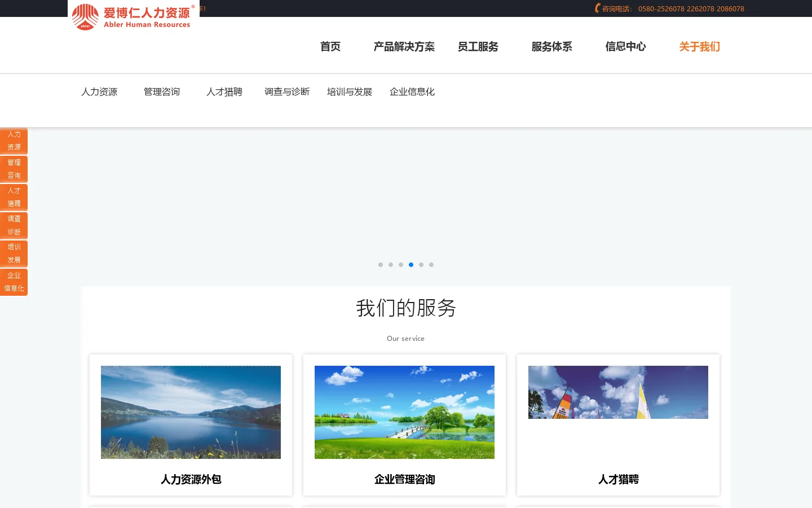Open the 产品解决方案 menu
The height and width of the screenshot is (508, 812).
coord(404,47)
